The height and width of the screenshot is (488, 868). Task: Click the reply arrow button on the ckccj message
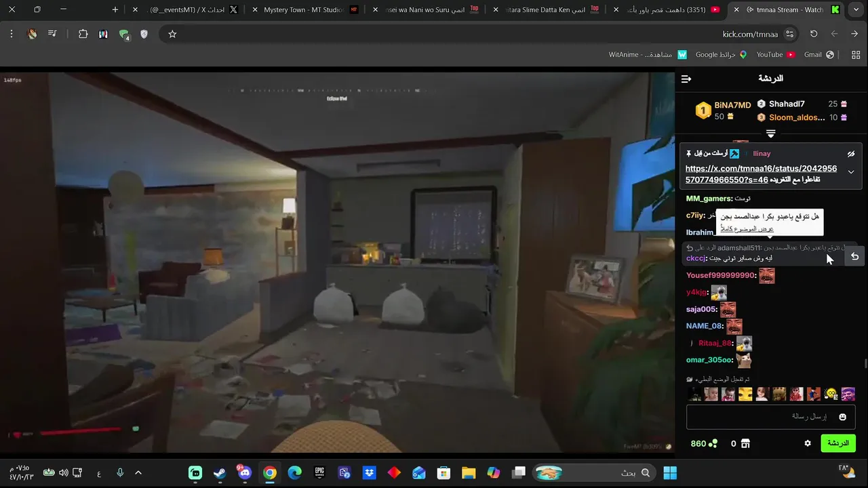(x=854, y=256)
